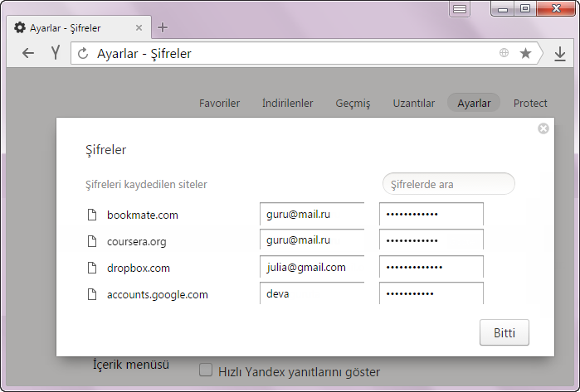Click the bookmate.com username field guru@mail.ru

point(312,214)
